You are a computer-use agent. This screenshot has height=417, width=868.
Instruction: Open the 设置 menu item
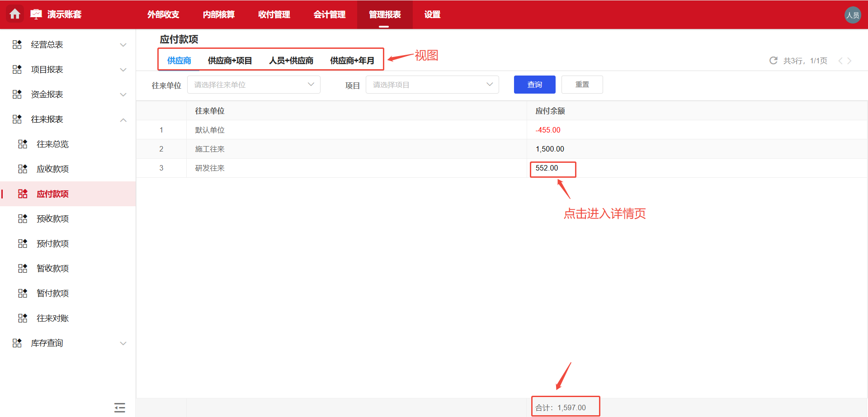[432, 14]
